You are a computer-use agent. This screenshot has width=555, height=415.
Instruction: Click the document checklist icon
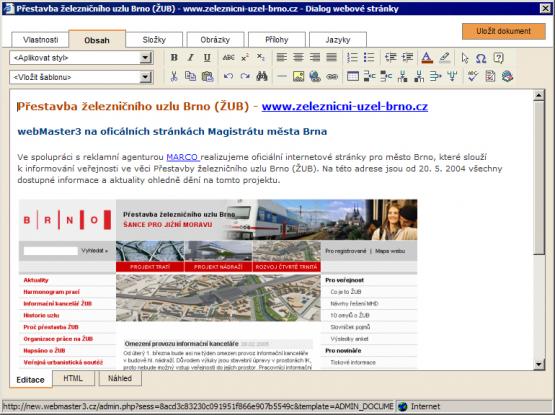pyautogui.click(x=490, y=76)
